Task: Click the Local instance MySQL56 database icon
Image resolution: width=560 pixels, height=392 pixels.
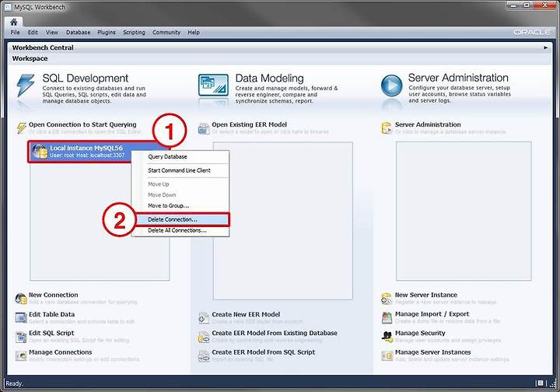Action: 40,152
